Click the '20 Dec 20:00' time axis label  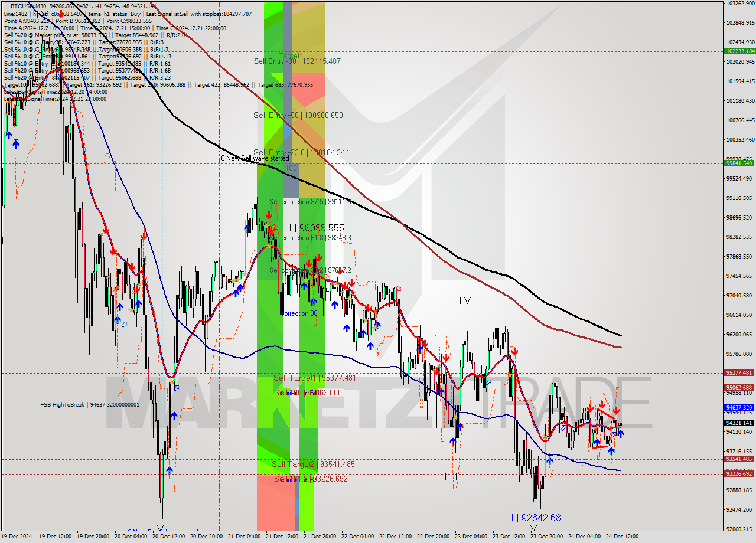pos(207,537)
